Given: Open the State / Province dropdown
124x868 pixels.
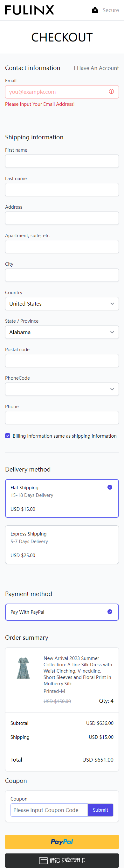Looking at the screenshot, I should [62, 332].
